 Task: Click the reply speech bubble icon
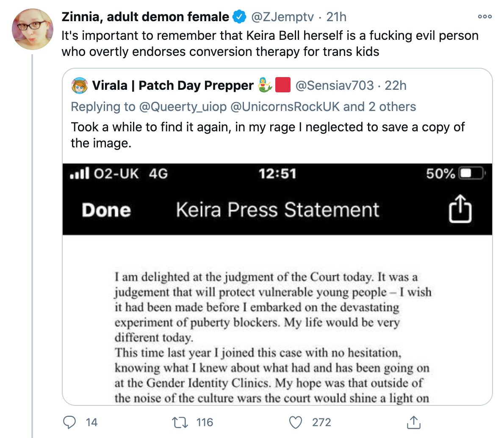coord(69,422)
